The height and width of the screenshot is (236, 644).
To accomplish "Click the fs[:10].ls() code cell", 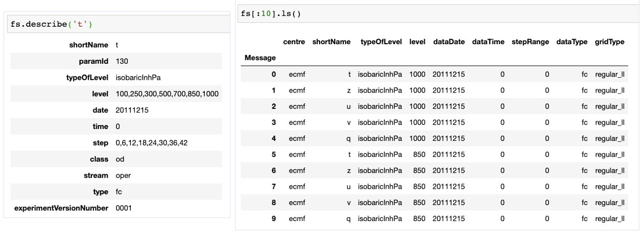I will [439, 13].
